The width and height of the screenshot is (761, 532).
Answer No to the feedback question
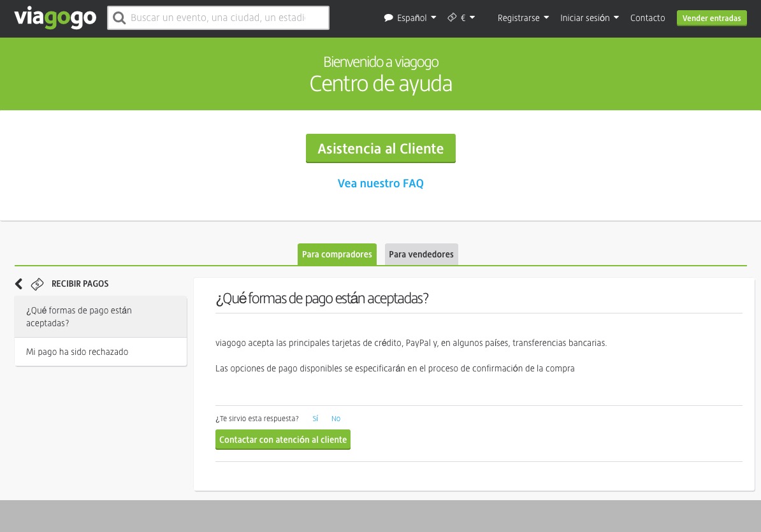(x=336, y=419)
